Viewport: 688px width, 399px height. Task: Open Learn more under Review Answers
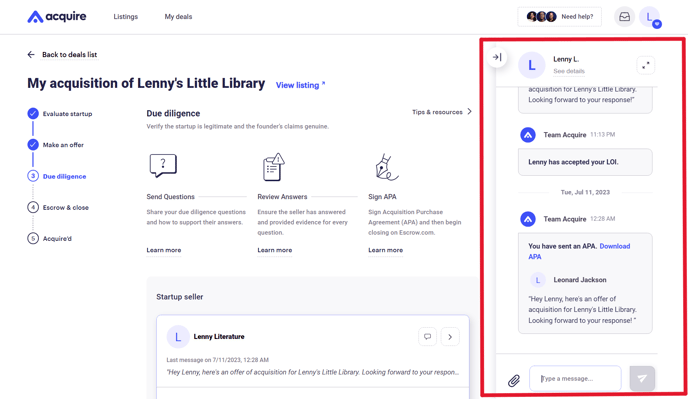click(x=275, y=250)
